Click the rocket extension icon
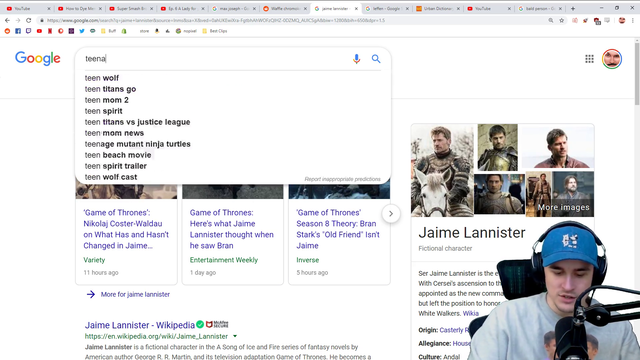 pyautogui.click(x=585, y=20)
